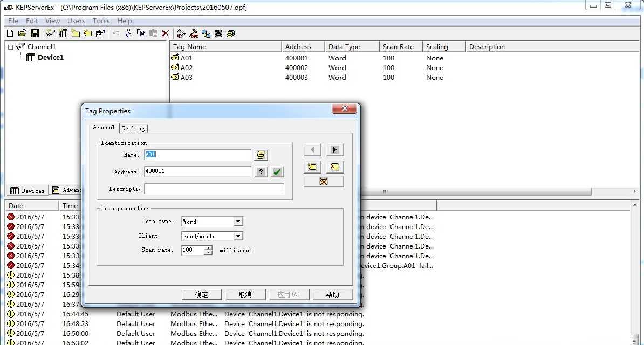Go to next tag with right arrow button
644x345 pixels.
[x=335, y=149]
